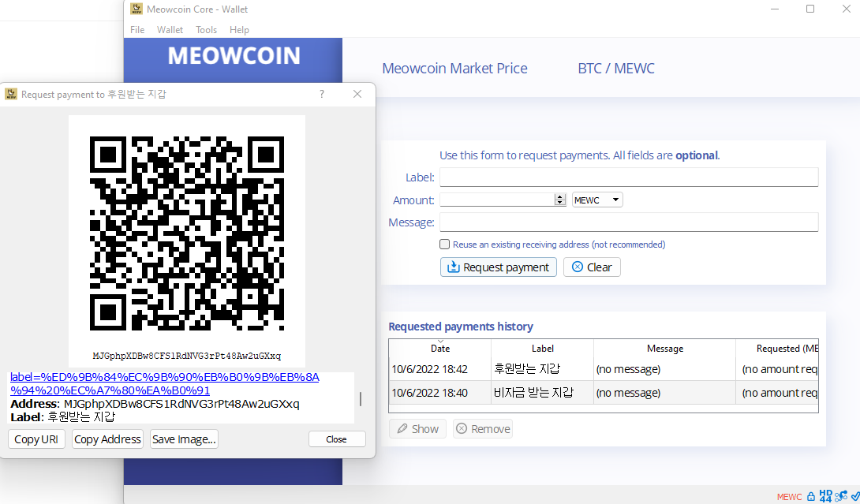Click the Request payment button

pyautogui.click(x=499, y=267)
